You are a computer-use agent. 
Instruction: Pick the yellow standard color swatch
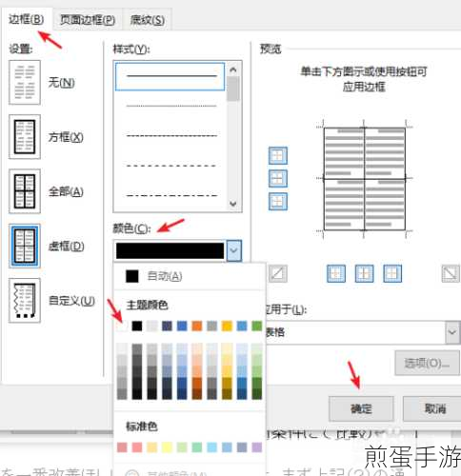point(167,447)
